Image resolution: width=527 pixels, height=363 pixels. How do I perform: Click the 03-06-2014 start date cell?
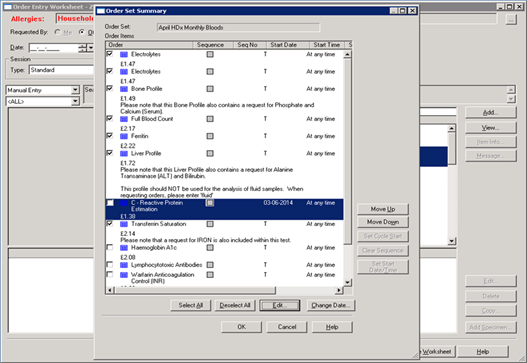click(278, 203)
